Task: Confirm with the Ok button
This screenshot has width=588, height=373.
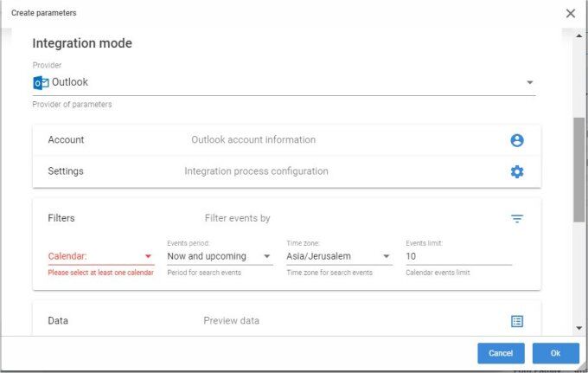Action: point(555,353)
